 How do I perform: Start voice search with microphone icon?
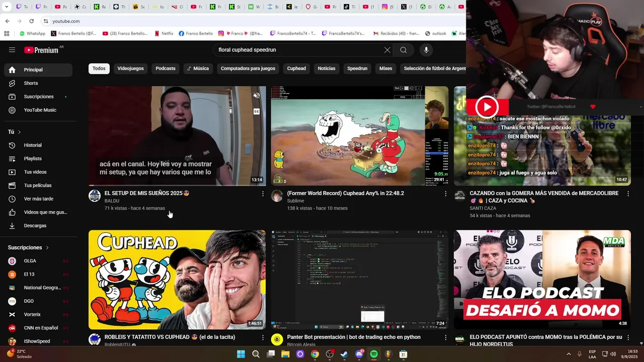point(426,50)
